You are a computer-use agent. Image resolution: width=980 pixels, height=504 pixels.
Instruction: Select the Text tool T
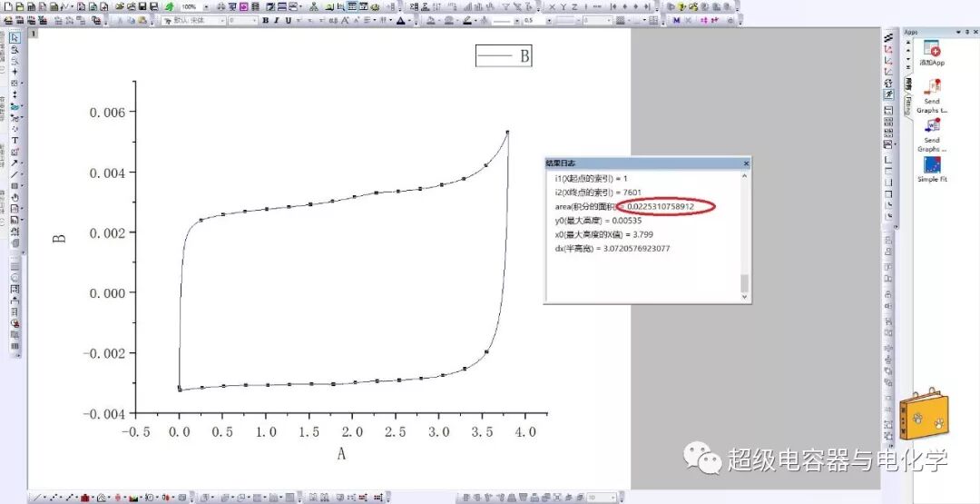[x=15, y=140]
